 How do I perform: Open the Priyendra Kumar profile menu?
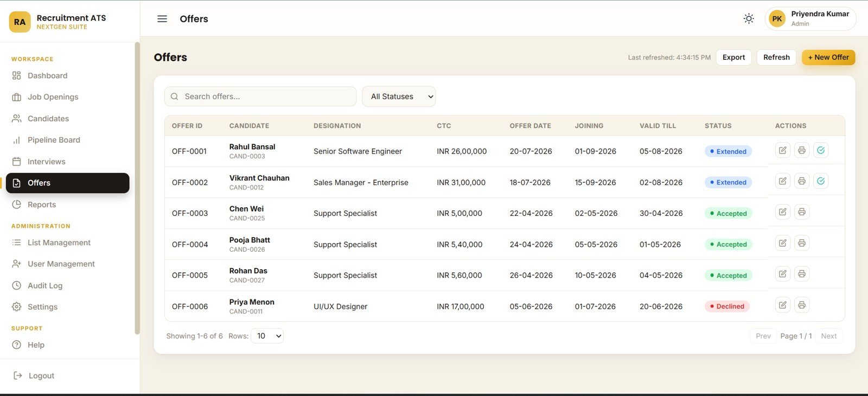point(810,19)
